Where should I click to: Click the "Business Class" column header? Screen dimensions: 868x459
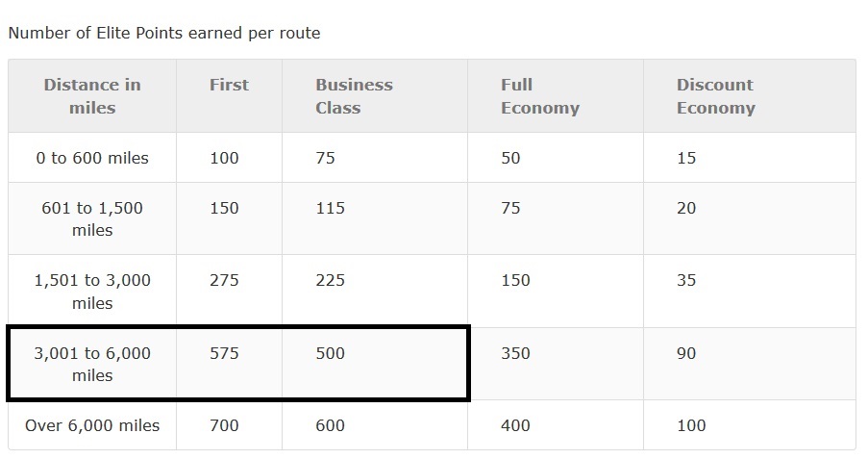(354, 96)
